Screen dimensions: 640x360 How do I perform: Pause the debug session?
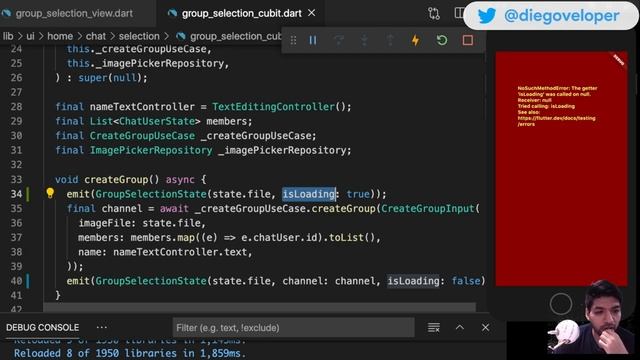click(313, 40)
